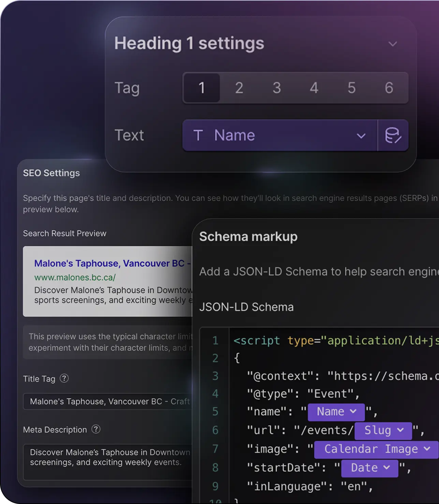
Task: Click the www.malones.bc.ca preview URL
Action: point(75,277)
